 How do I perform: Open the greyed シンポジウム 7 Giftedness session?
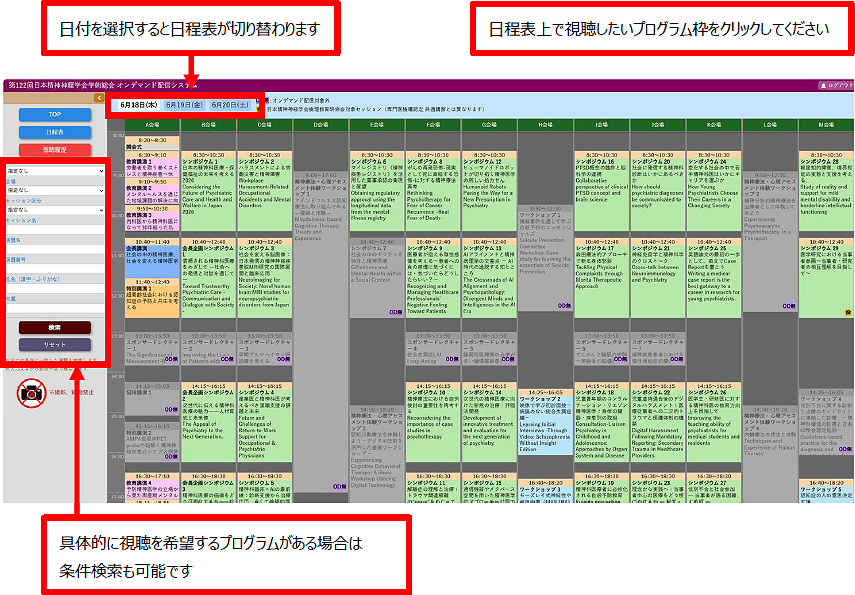pos(377,278)
